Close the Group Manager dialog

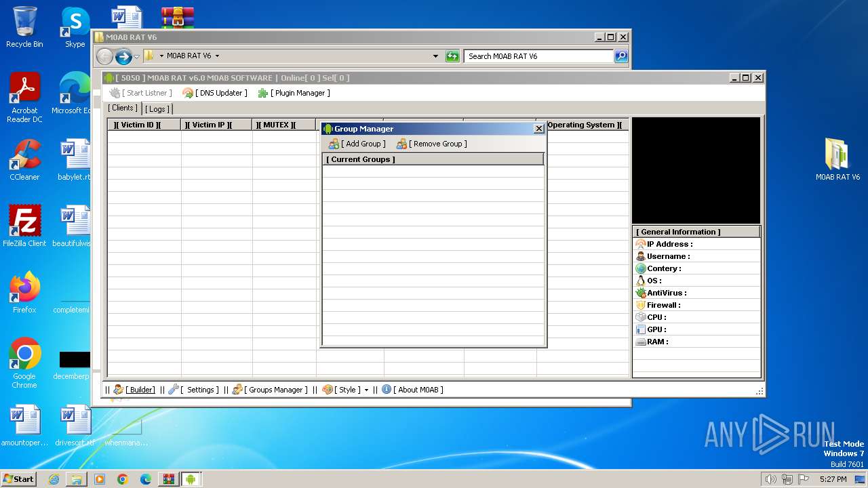539,129
